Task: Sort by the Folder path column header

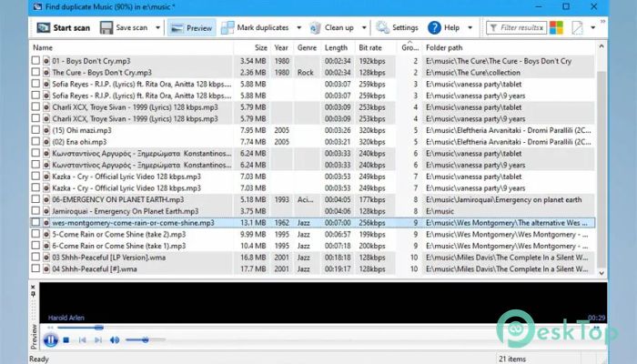Action: tap(444, 47)
